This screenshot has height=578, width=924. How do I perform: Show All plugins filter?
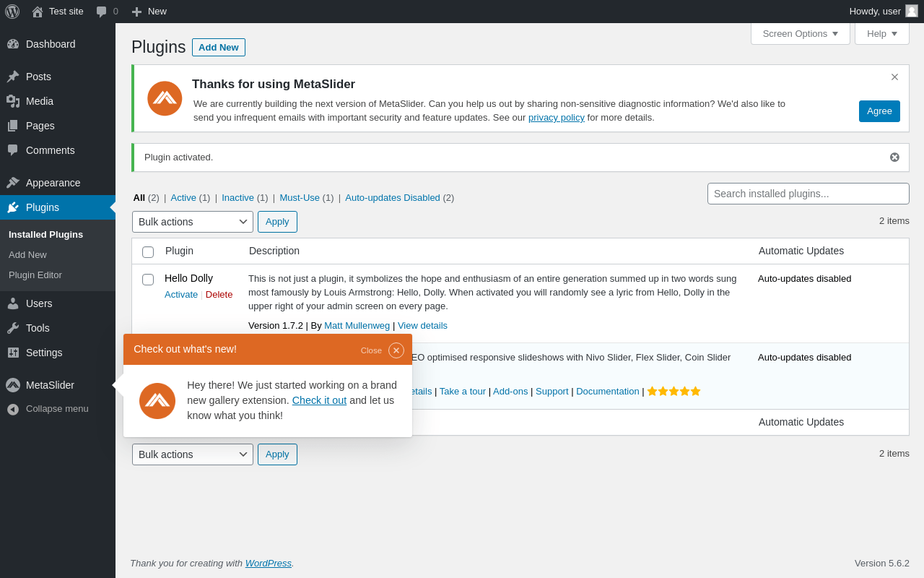(x=139, y=198)
